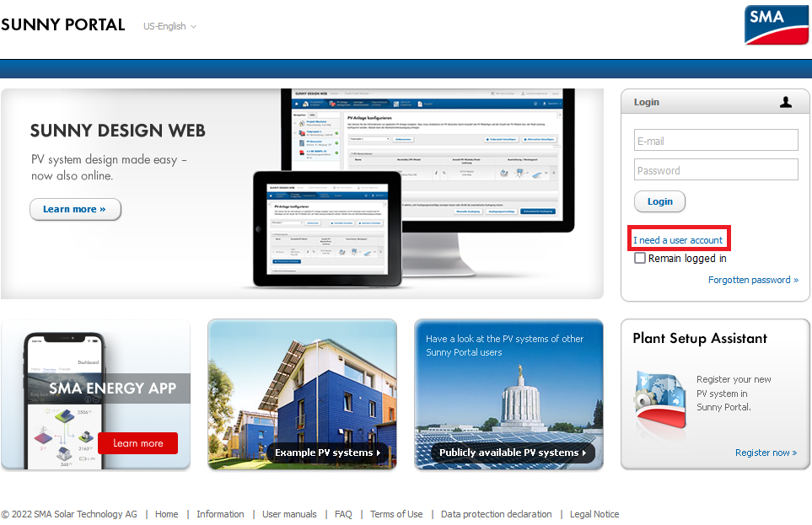The height and width of the screenshot is (525, 812).
Task: Open Forgotten password
Action: pyautogui.click(x=753, y=279)
